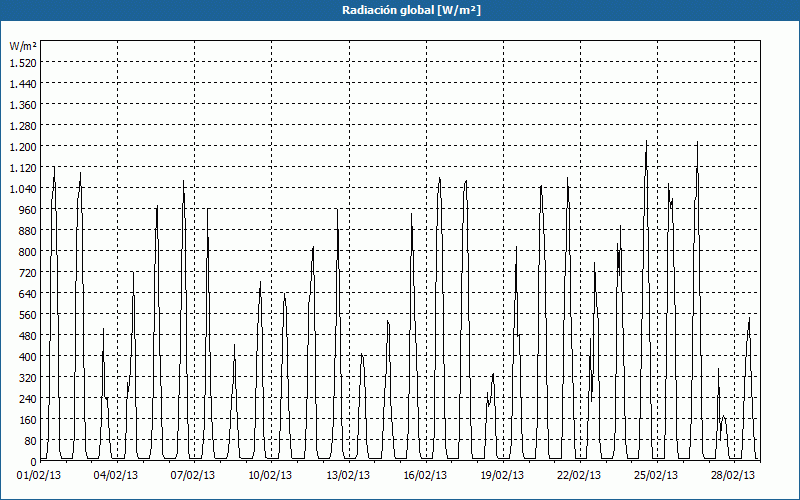Click the 1.280 y-axis value
The height and width of the screenshot is (500, 800).
coord(23,126)
